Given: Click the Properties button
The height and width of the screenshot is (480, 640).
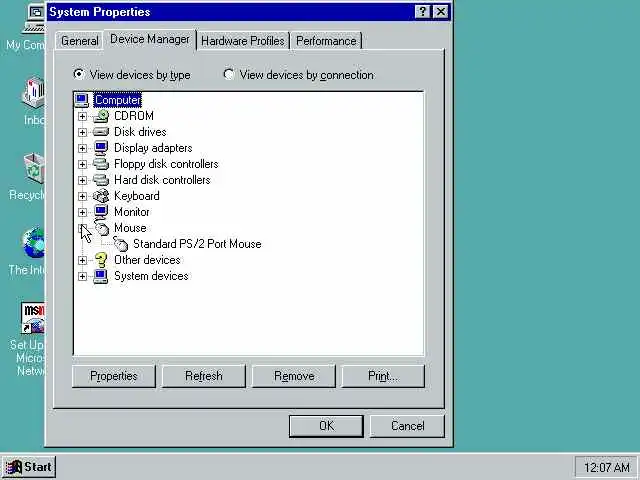Looking at the screenshot, I should point(114,376).
